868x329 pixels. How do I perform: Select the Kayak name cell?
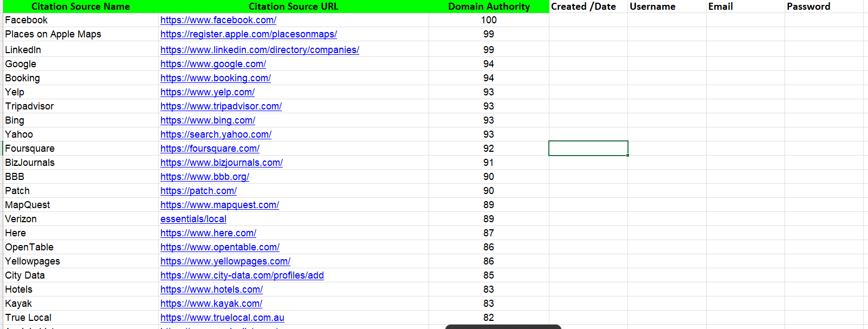(x=80, y=304)
